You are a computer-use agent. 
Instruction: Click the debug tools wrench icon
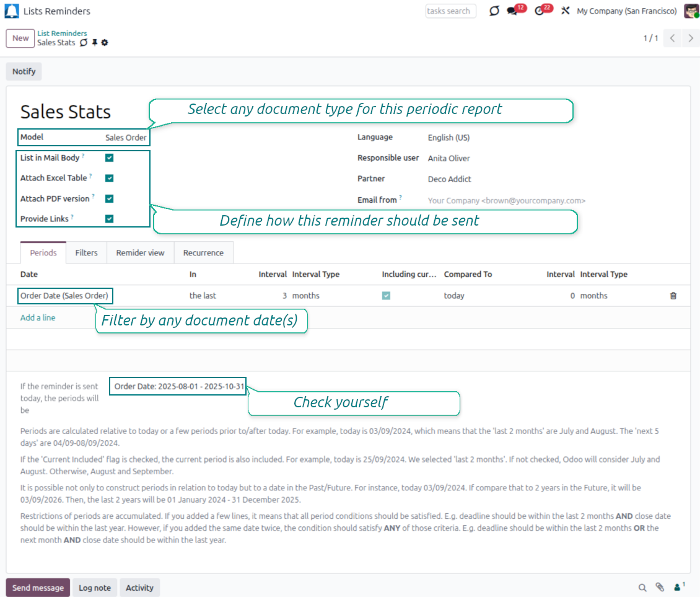click(x=565, y=11)
